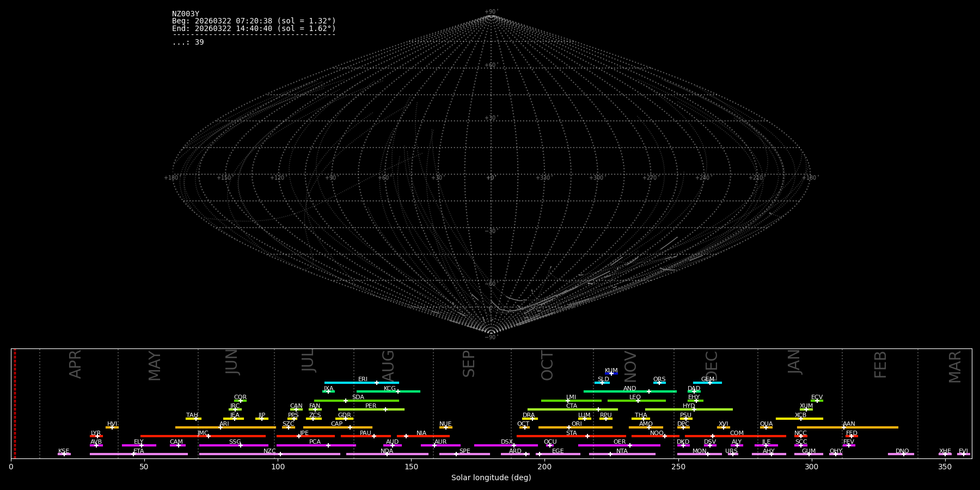
Task: Click the NTA shower label
Action: [x=622, y=451]
